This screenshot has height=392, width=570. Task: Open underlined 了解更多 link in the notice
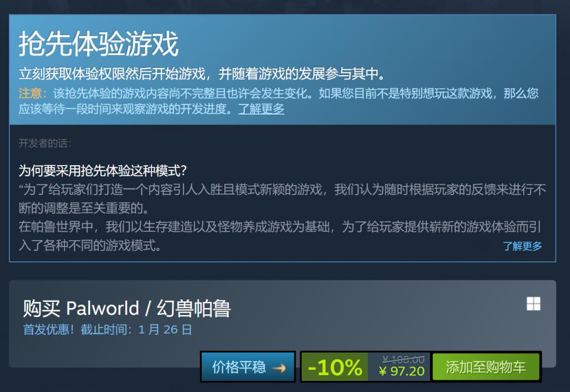(261, 108)
